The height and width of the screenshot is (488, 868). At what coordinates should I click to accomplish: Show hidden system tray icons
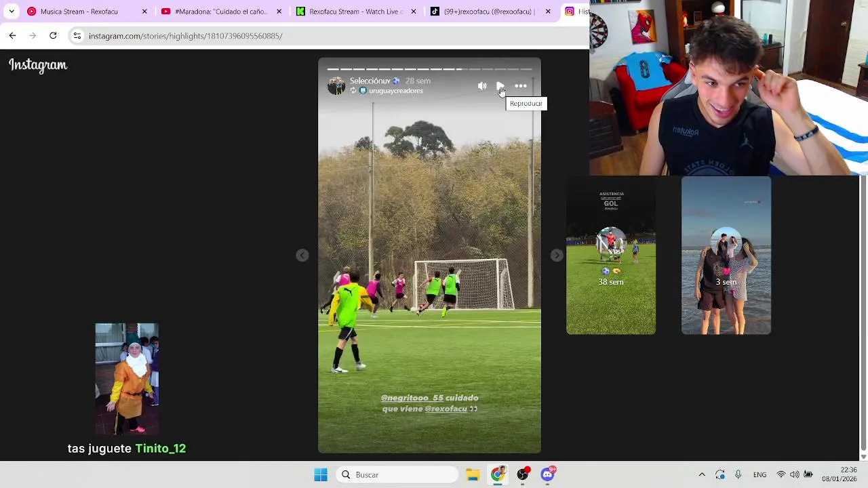(x=702, y=474)
